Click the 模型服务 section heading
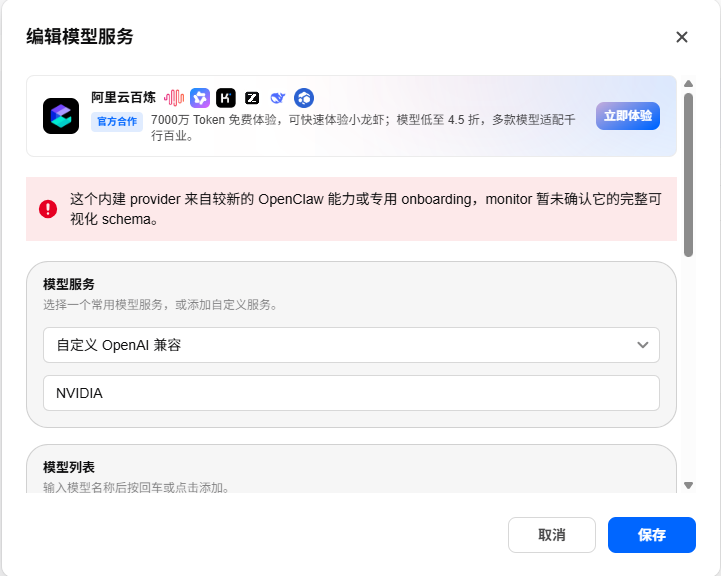 point(69,284)
